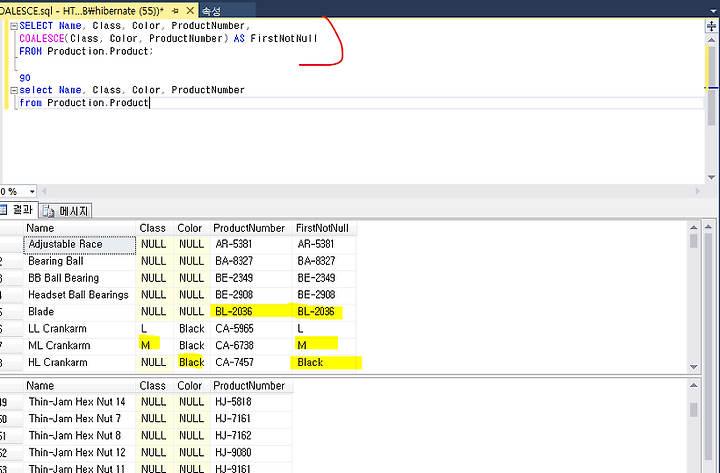
Task: Click the editor split-window handle icon
Action: click(x=711, y=26)
